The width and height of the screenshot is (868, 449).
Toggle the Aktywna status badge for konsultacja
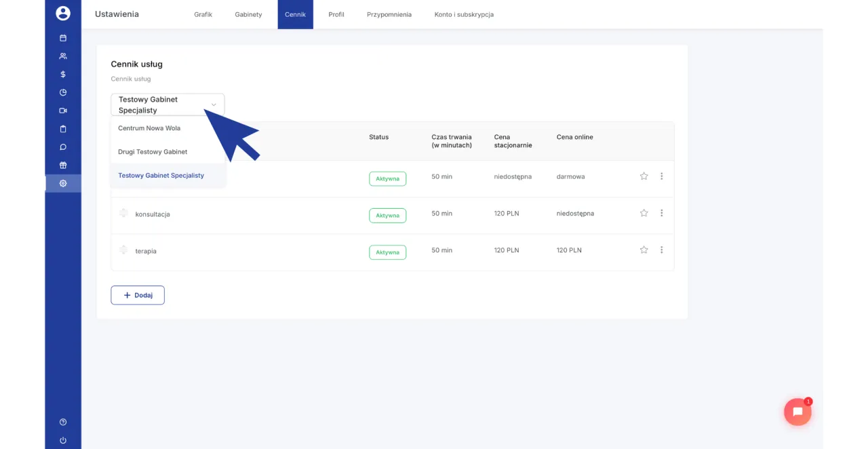tap(387, 216)
